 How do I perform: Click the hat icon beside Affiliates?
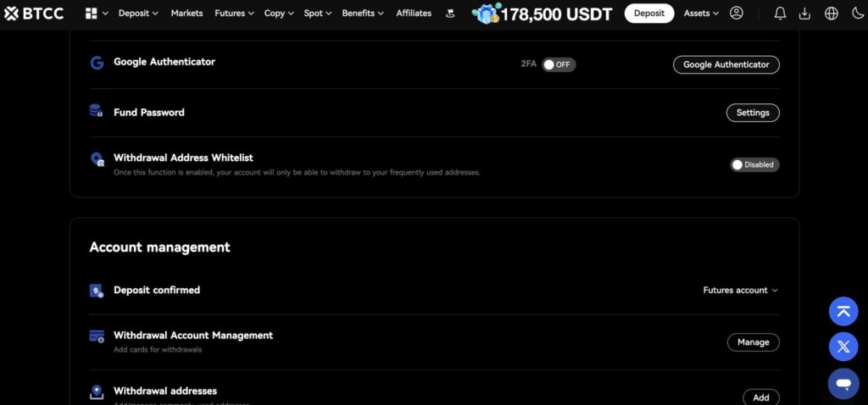click(450, 14)
